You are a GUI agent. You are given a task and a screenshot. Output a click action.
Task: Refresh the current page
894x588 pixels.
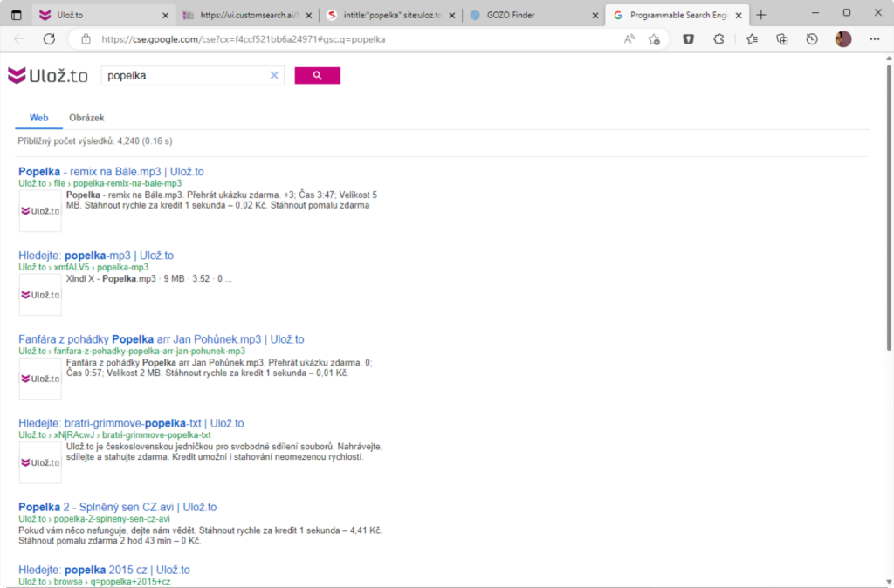(49, 38)
